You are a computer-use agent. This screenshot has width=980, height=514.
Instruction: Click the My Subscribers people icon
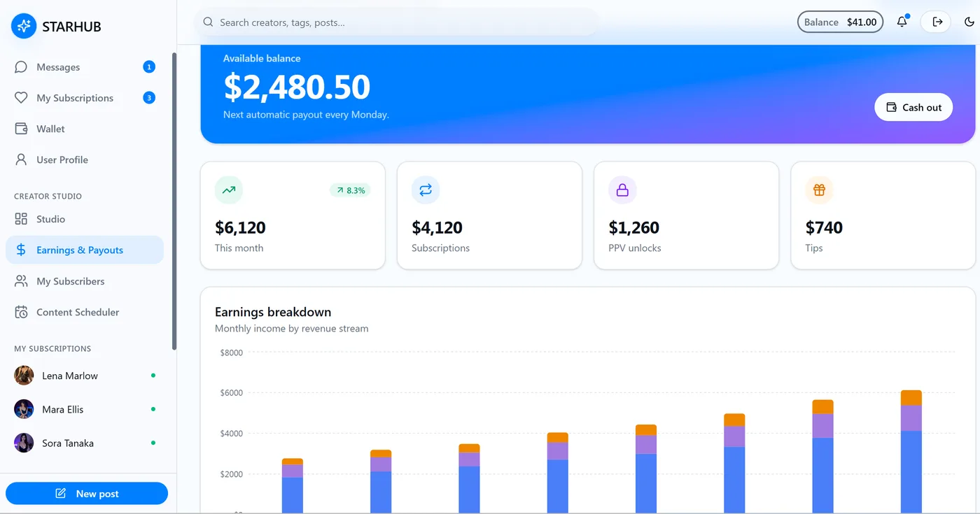[x=21, y=281]
